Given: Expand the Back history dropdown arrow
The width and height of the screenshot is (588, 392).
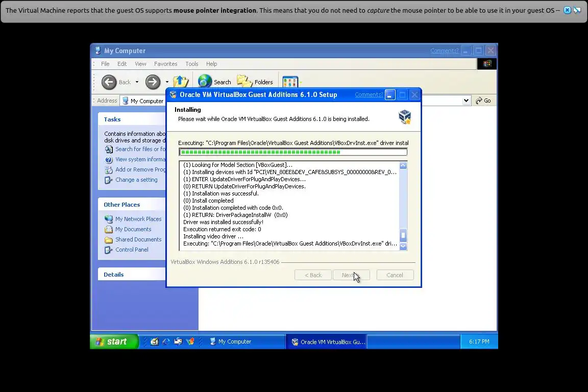Looking at the screenshot, I should [137, 82].
